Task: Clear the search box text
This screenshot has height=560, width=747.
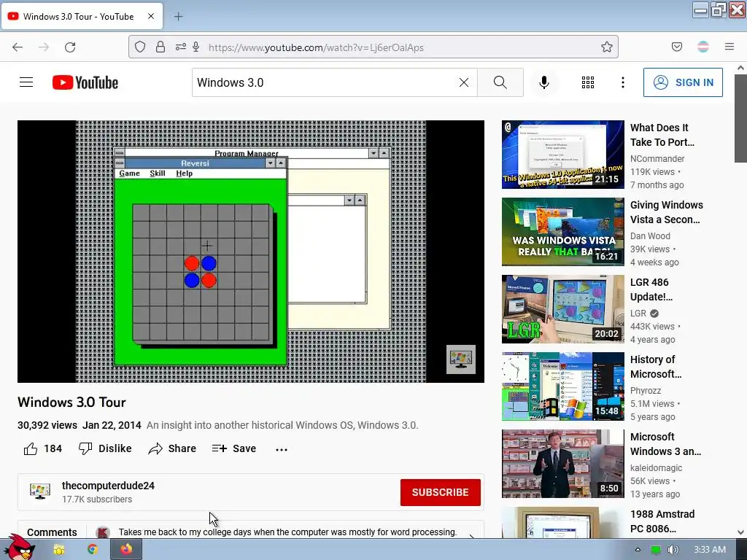Action: [463, 82]
